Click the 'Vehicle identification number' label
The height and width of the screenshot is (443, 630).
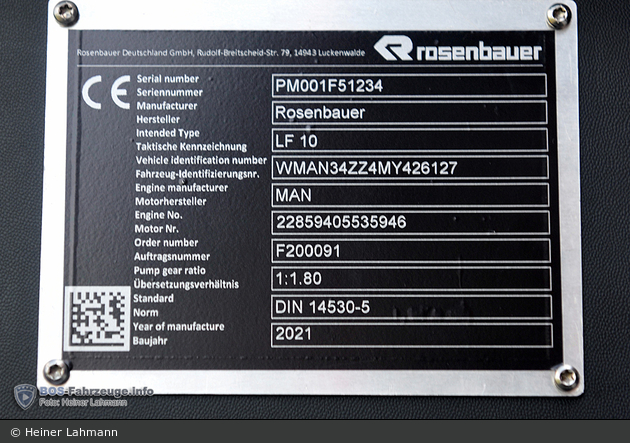pos(201,160)
